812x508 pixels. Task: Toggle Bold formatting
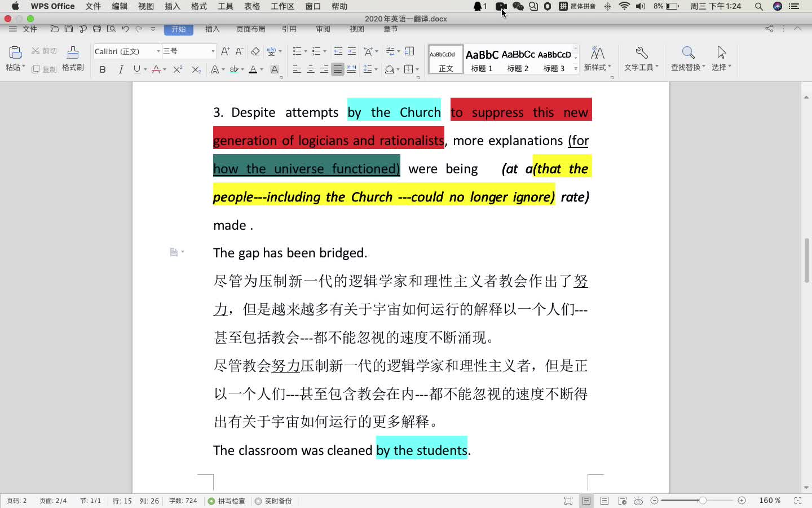pos(102,69)
